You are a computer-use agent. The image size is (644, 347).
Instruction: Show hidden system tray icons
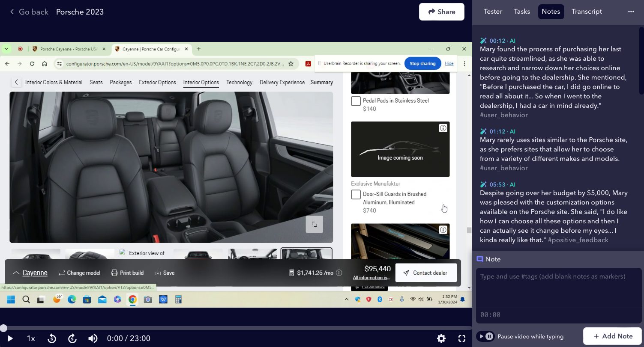click(x=346, y=300)
